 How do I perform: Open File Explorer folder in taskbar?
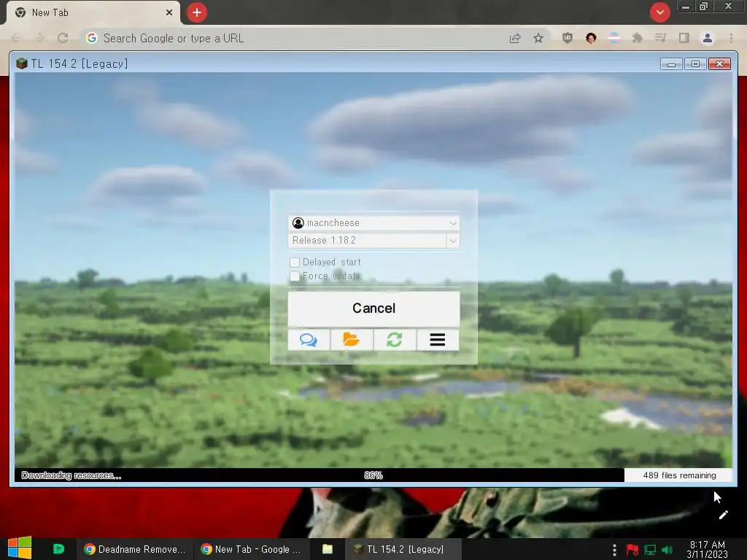pos(328,549)
